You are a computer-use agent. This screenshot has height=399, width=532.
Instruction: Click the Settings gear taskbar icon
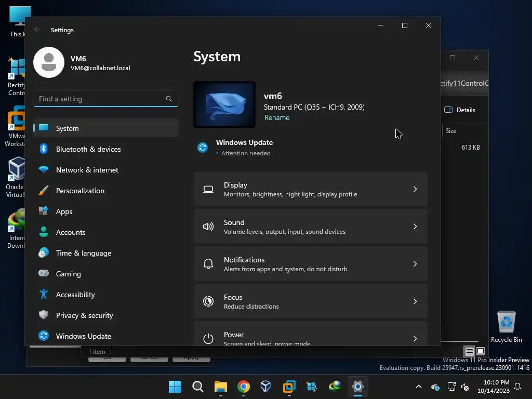357,387
